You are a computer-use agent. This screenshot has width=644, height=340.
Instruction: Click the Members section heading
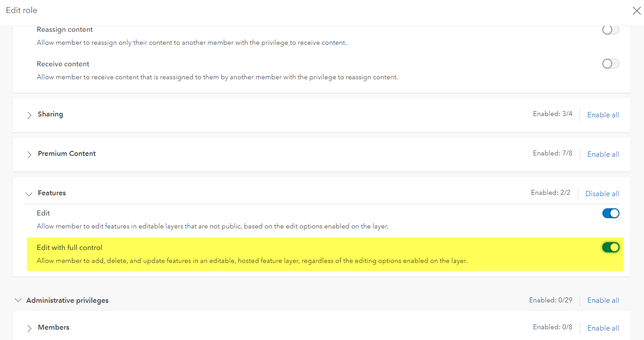click(53, 327)
